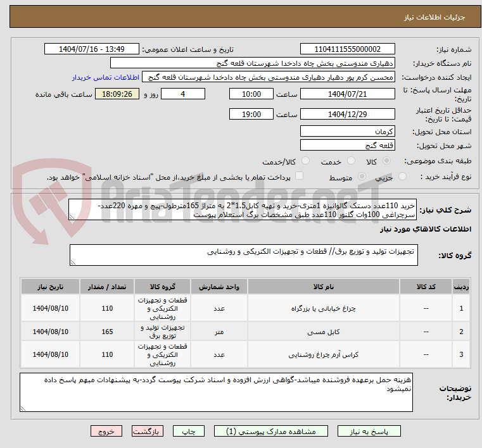
Task: Click the متر unit cell
Action: [x=219, y=332]
